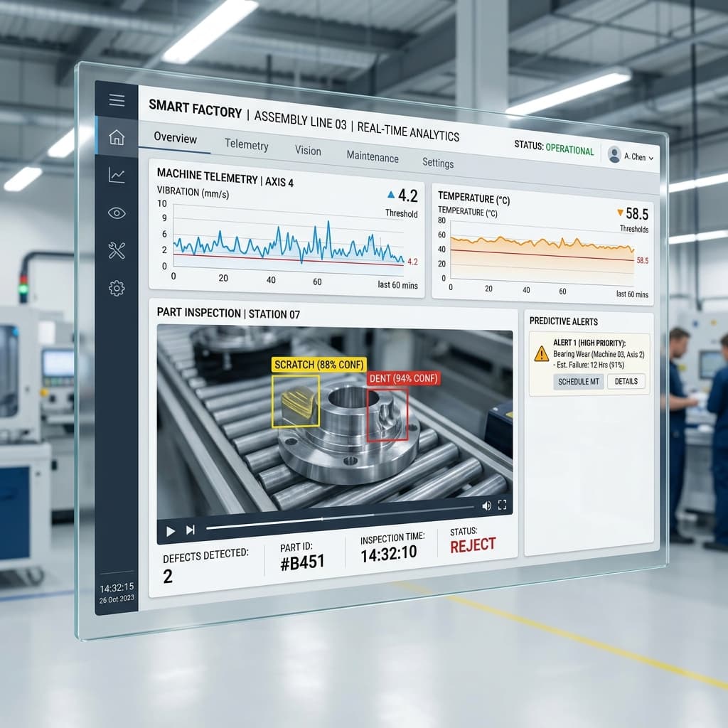The height and width of the screenshot is (728, 728).
Task: Enter fullscreen on inspection video
Action: pyautogui.click(x=503, y=505)
